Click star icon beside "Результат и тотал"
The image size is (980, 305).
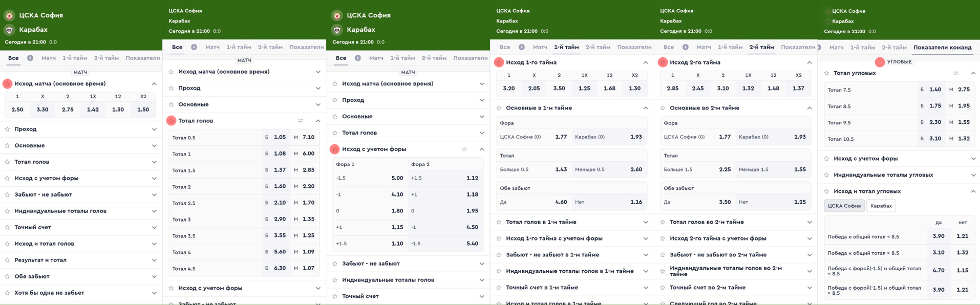coord(7,260)
